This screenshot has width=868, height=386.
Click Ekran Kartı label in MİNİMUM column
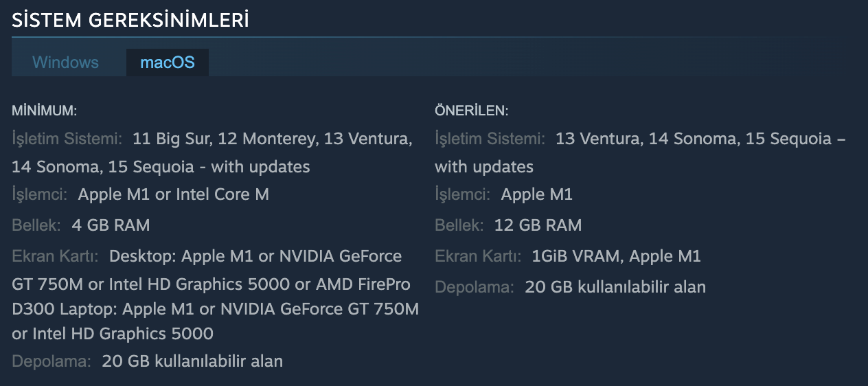[x=56, y=257]
